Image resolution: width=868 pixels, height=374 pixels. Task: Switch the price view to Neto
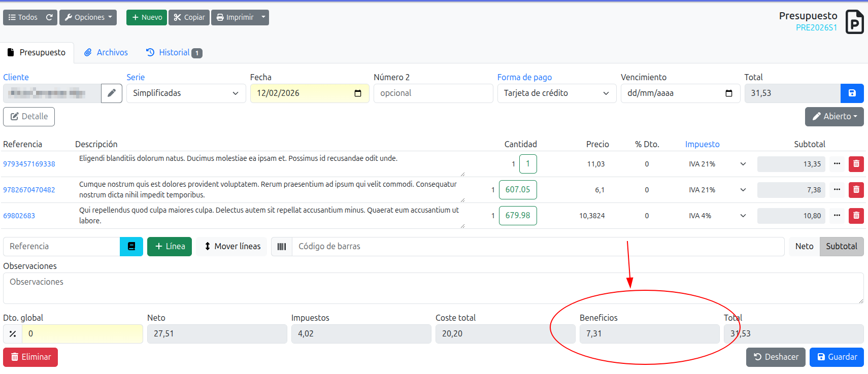coord(804,247)
